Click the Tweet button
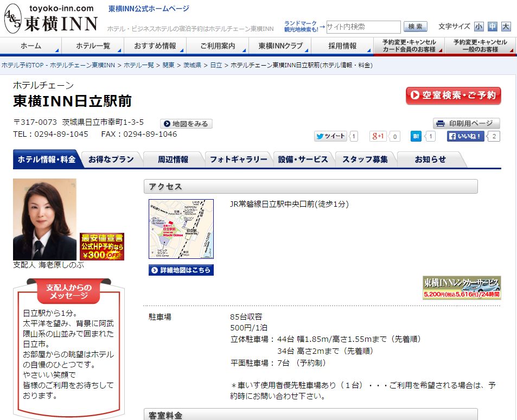Viewport: 517px width, 420px height. pos(330,136)
